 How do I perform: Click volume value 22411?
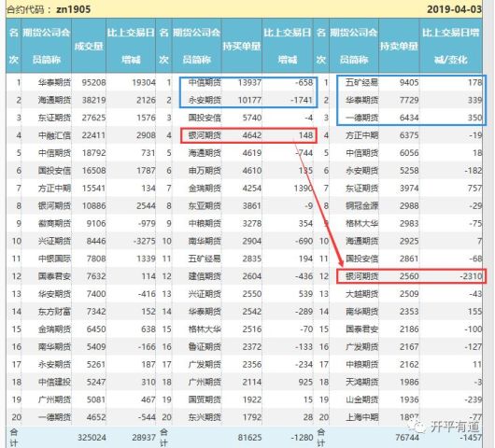93,135
